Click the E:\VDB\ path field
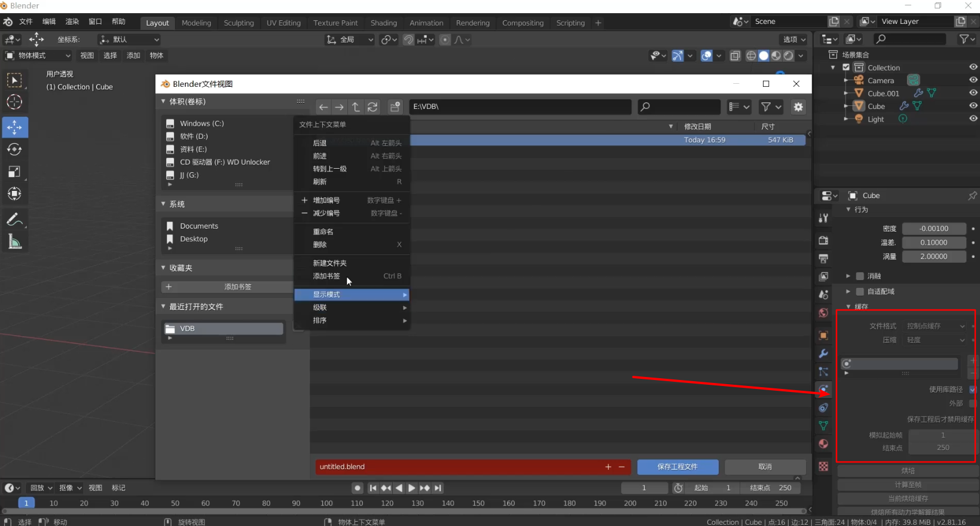 pyautogui.click(x=520, y=107)
